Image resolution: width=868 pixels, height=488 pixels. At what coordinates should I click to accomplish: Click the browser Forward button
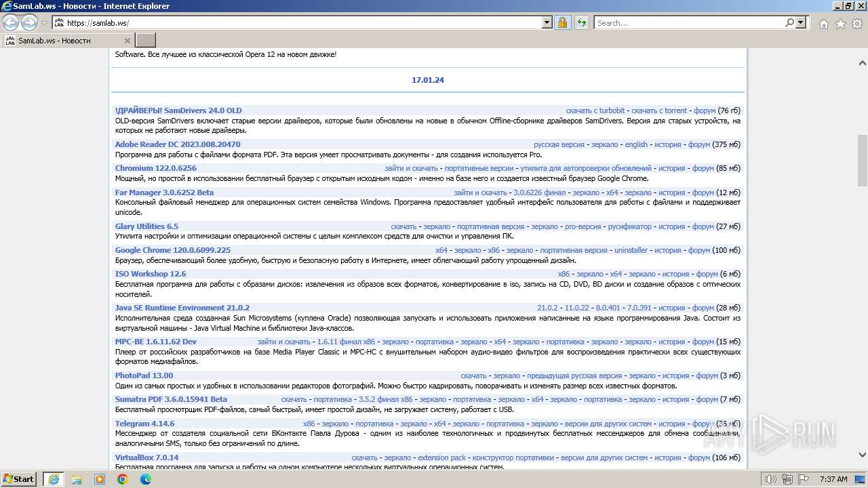(29, 22)
